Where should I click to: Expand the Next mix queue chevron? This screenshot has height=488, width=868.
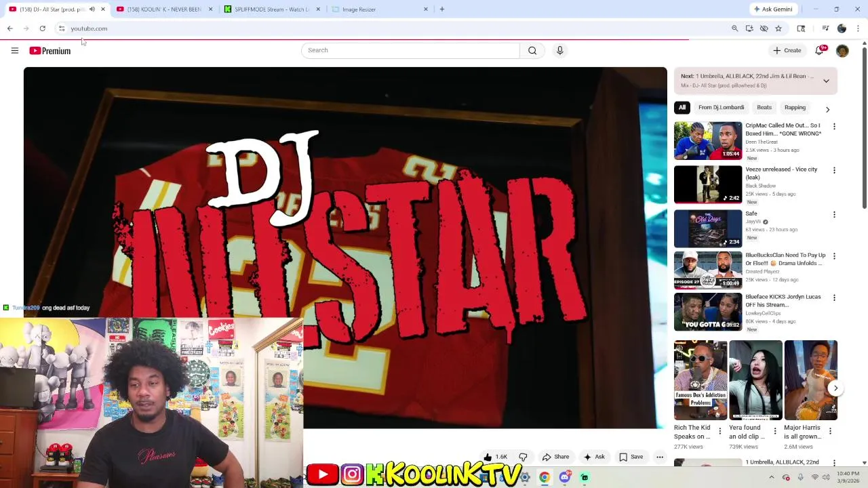coord(826,81)
